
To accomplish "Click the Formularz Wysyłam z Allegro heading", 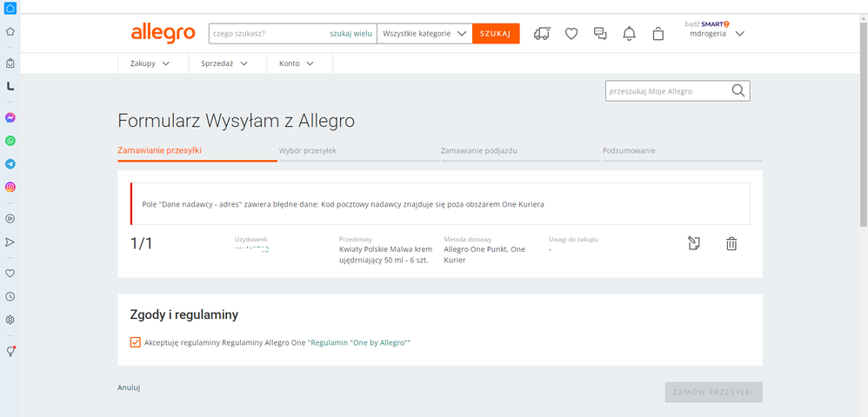I will point(237,121).
